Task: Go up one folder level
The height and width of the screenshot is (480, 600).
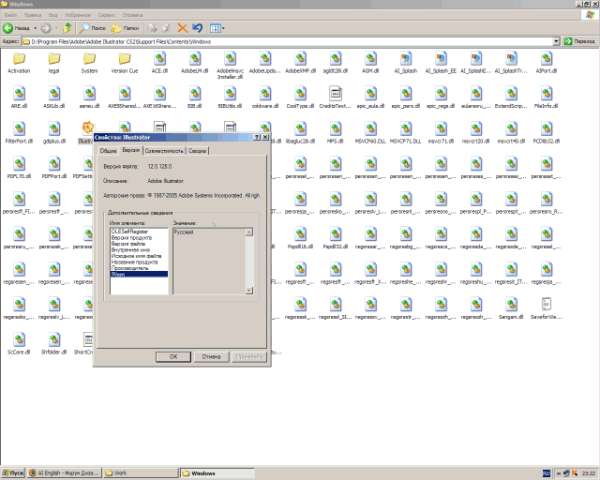Action: (x=67, y=28)
